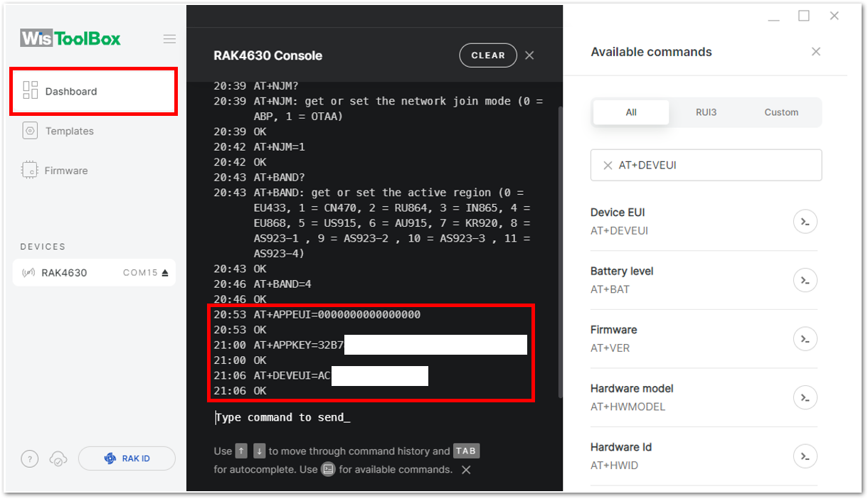Focus the command search field
868x499 pixels.
706,165
